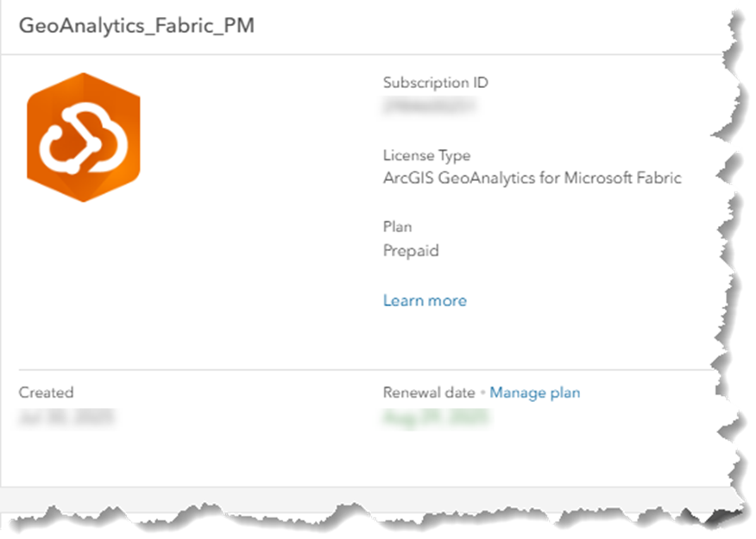Click the white cloud glyph inside the logo

(x=84, y=141)
